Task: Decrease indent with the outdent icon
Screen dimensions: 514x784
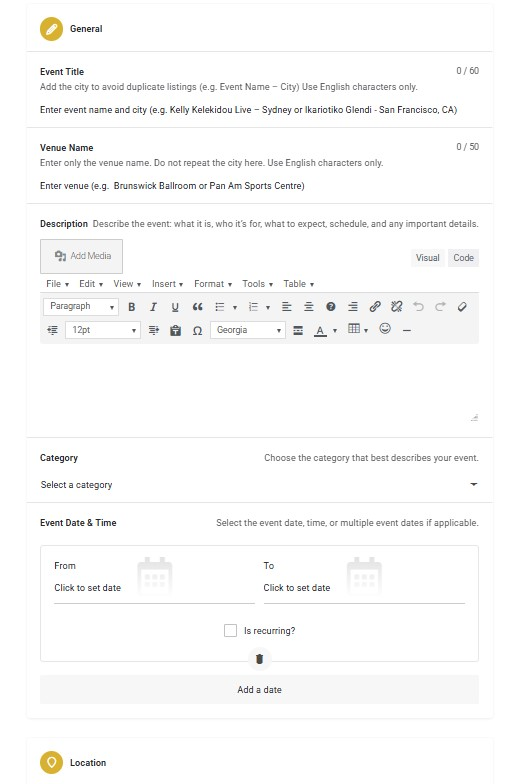Action: 52,330
